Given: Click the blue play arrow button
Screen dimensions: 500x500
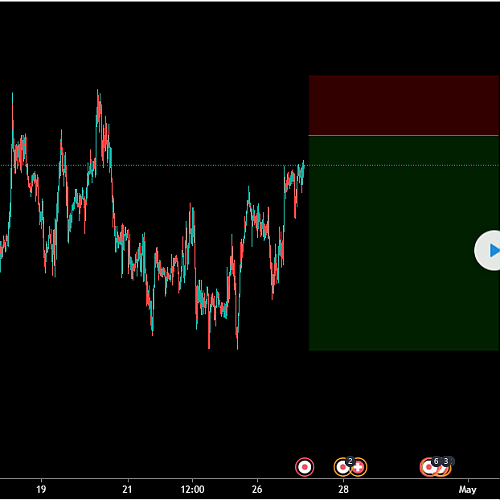Looking at the screenshot, I should tap(488, 250).
